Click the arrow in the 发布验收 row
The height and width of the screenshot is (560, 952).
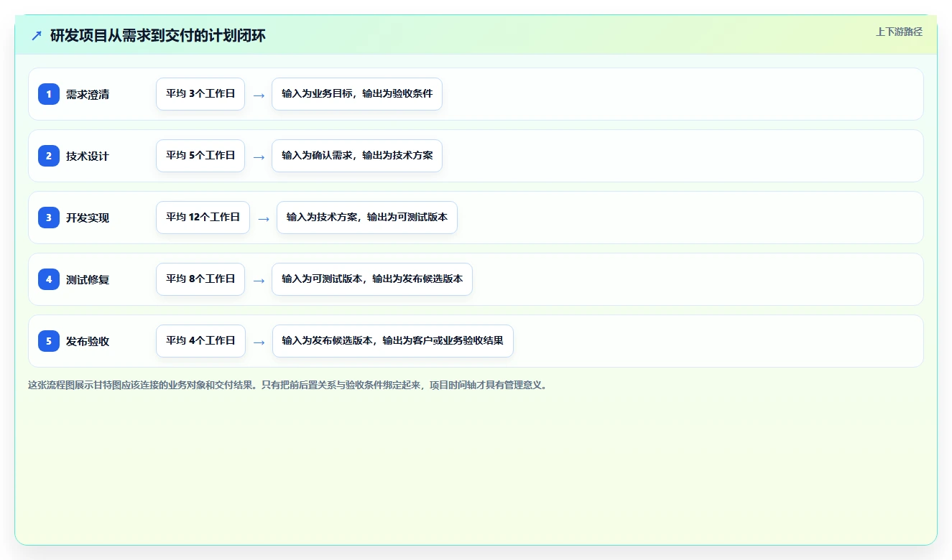[x=259, y=342]
